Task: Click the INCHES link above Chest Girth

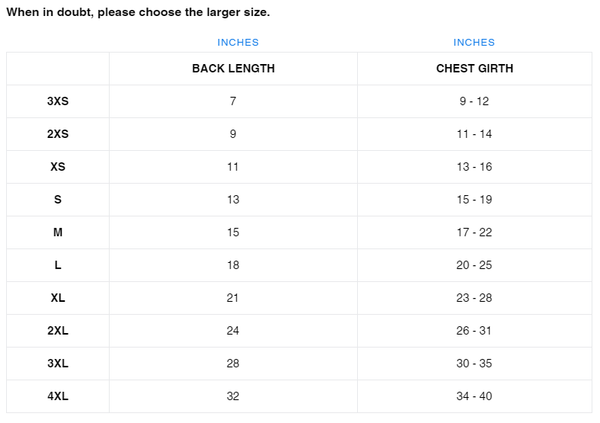Action: point(474,42)
